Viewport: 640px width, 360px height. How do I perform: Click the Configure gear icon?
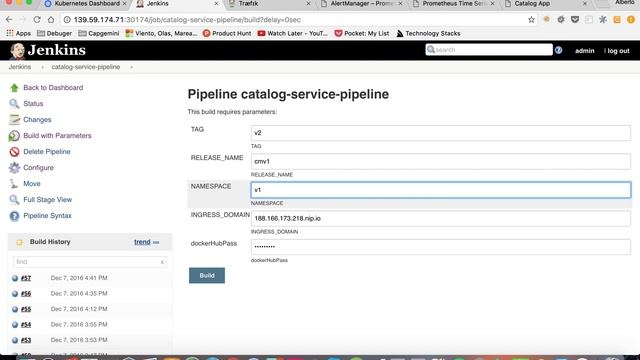(x=14, y=168)
